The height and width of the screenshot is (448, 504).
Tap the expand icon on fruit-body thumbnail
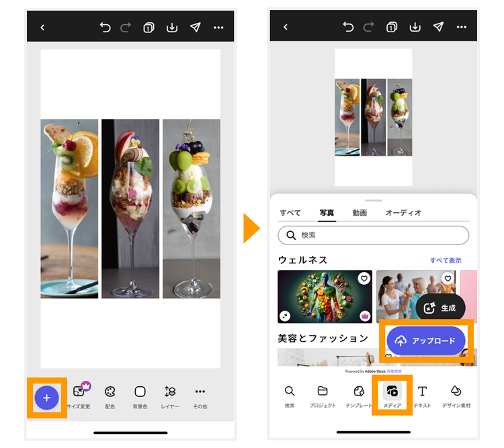click(285, 316)
